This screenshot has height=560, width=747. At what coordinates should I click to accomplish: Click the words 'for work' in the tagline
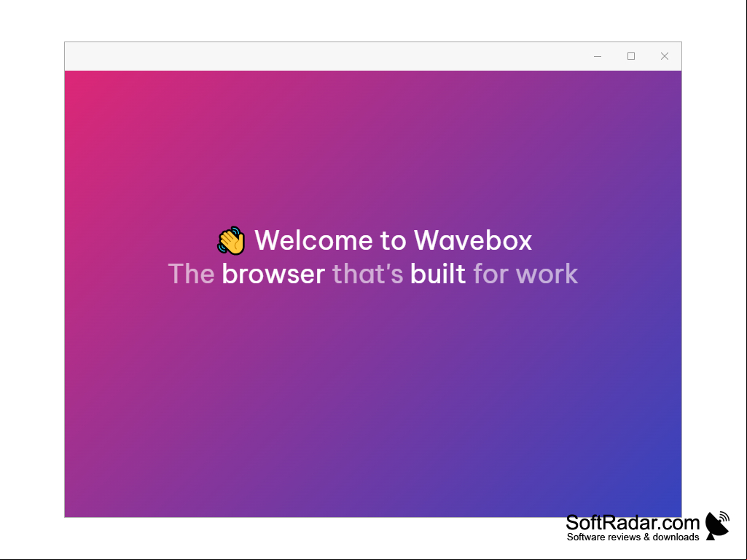[525, 275]
